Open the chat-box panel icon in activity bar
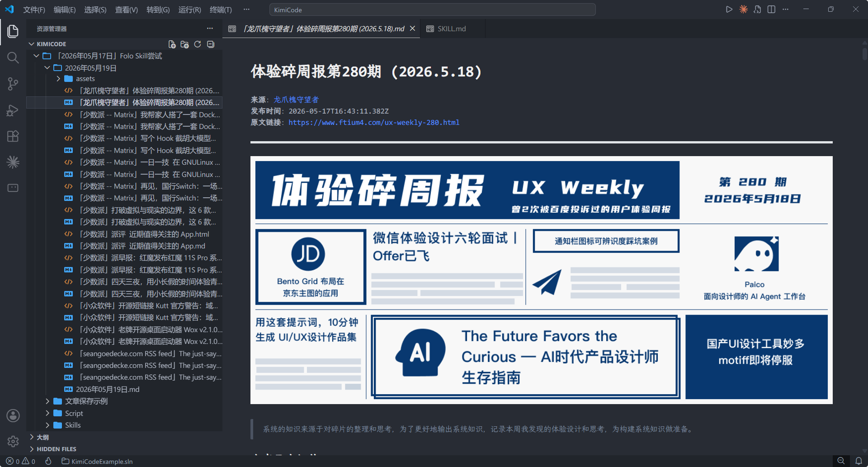 tap(13, 188)
